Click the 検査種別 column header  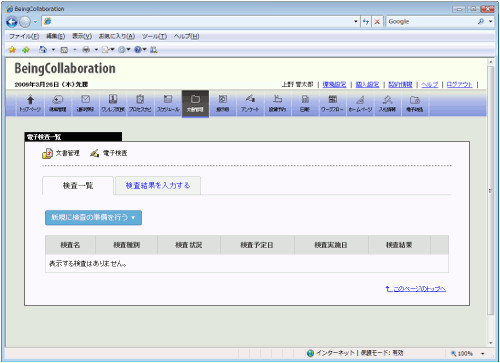(x=126, y=245)
